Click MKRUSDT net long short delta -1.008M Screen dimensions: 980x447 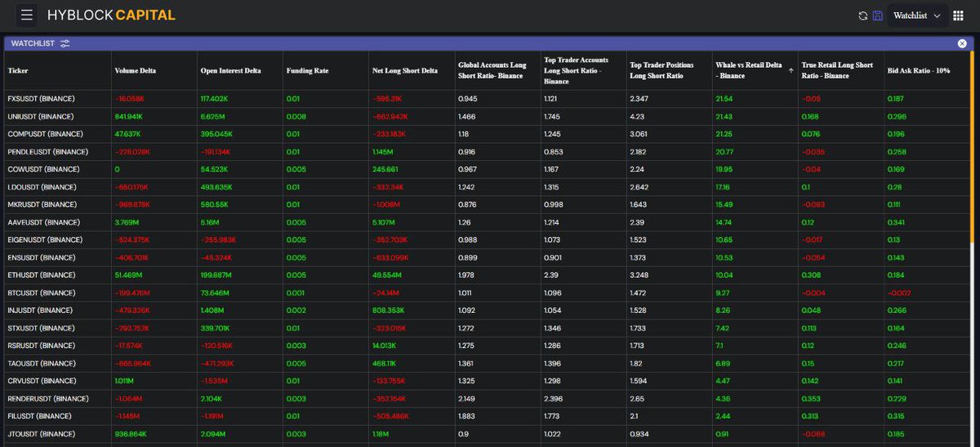coord(385,204)
